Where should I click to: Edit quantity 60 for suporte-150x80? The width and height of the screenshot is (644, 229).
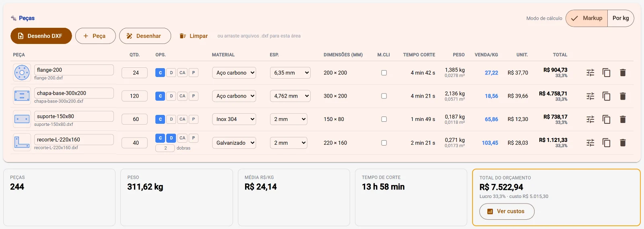(134, 119)
